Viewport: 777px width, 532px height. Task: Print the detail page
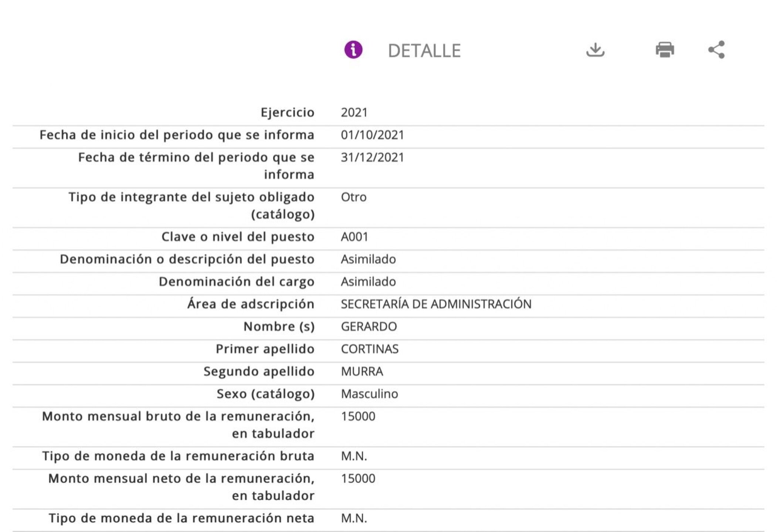point(665,50)
